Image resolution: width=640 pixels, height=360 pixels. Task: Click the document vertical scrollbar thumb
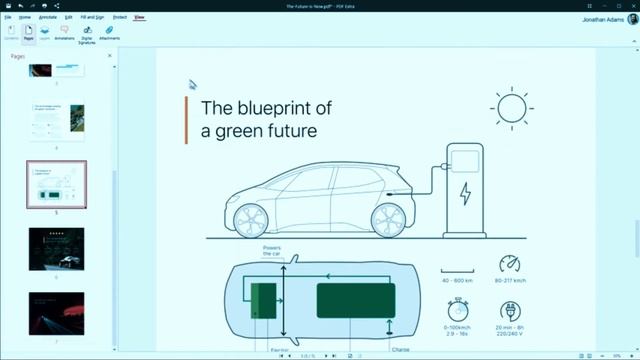637,239
